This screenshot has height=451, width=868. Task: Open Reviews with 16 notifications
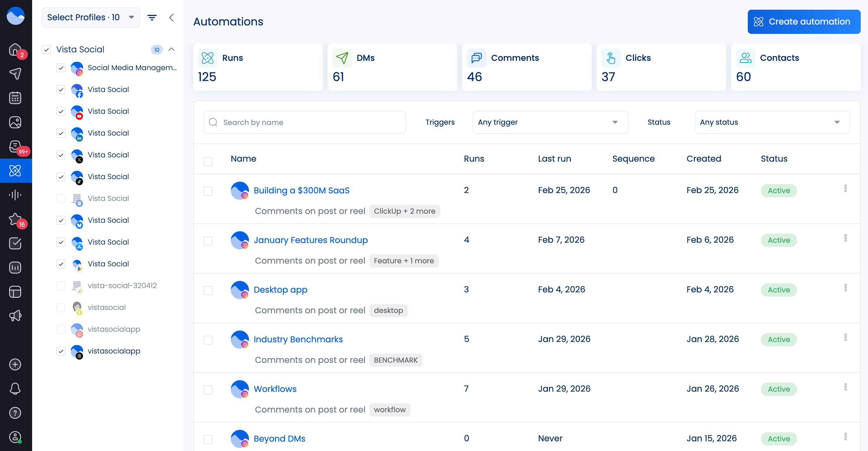[x=15, y=219]
